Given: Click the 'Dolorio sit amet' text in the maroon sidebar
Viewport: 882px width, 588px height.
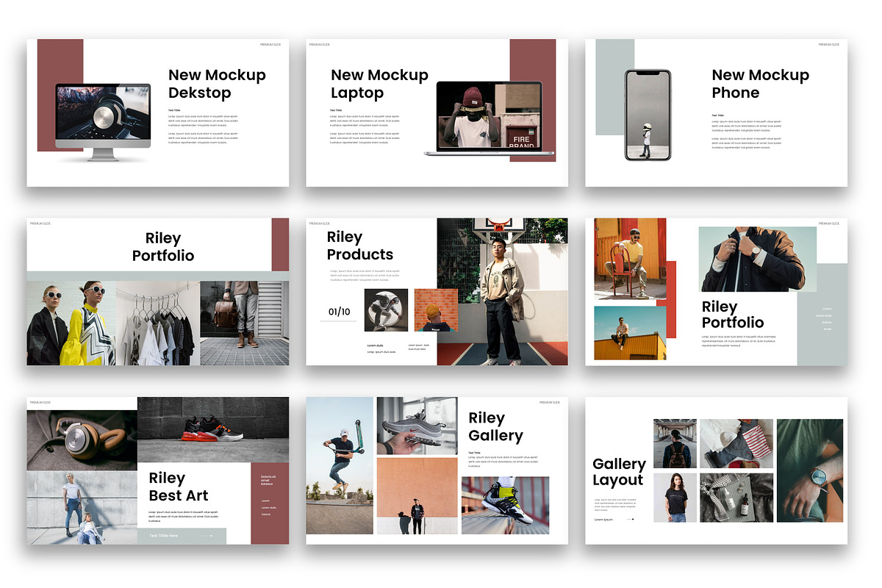Looking at the screenshot, I should tap(268, 481).
